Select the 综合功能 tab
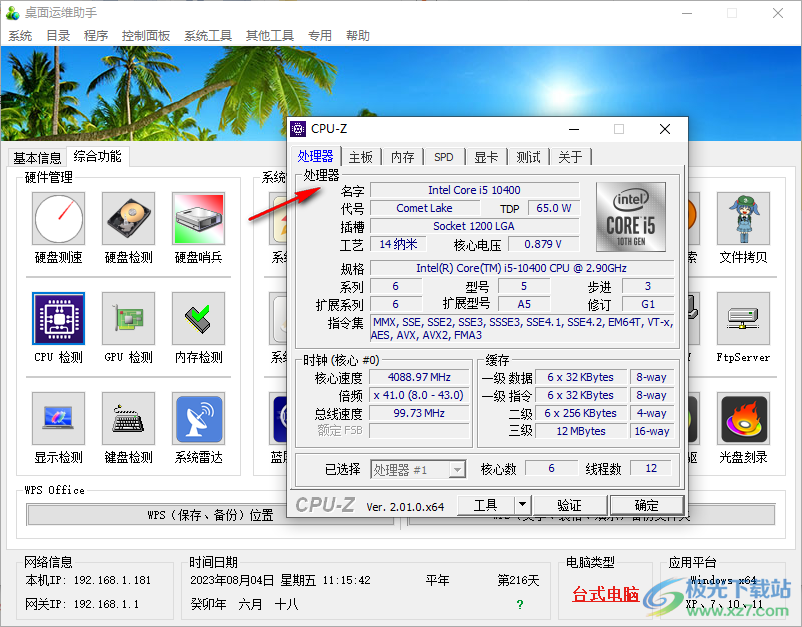 (x=97, y=156)
